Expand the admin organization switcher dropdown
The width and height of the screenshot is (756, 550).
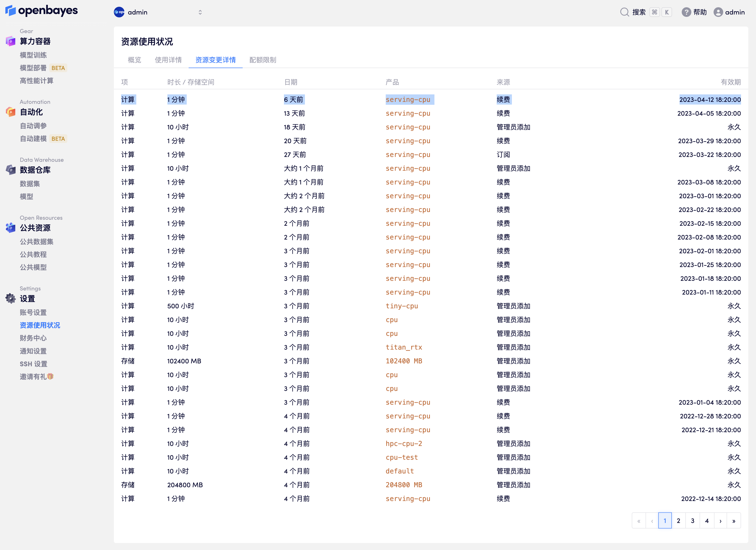[200, 12]
